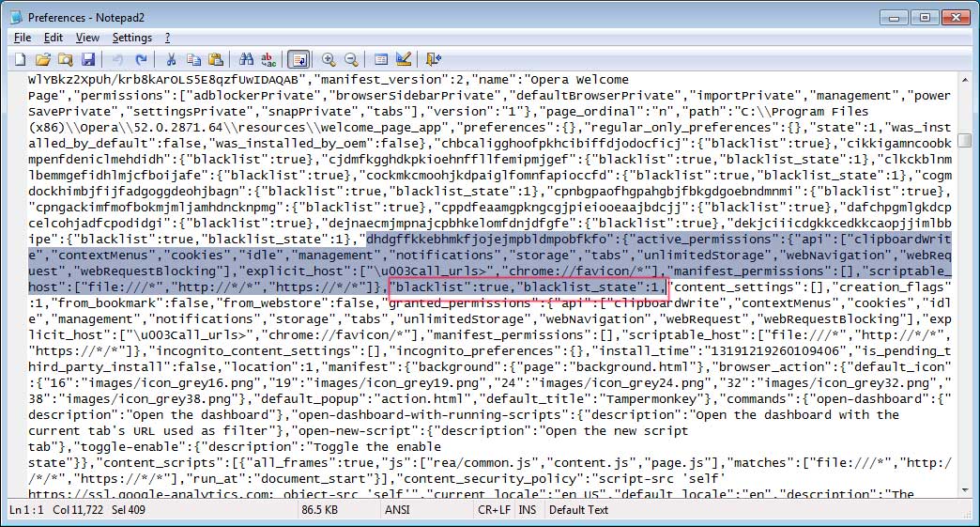
Task: Save the file with the floppy disk icon
Action: 88,59
